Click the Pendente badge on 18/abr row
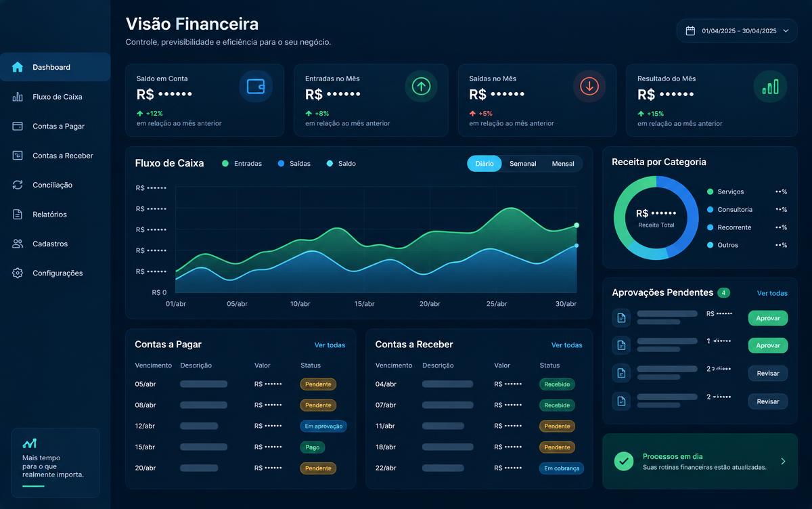 click(x=557, y=447)
